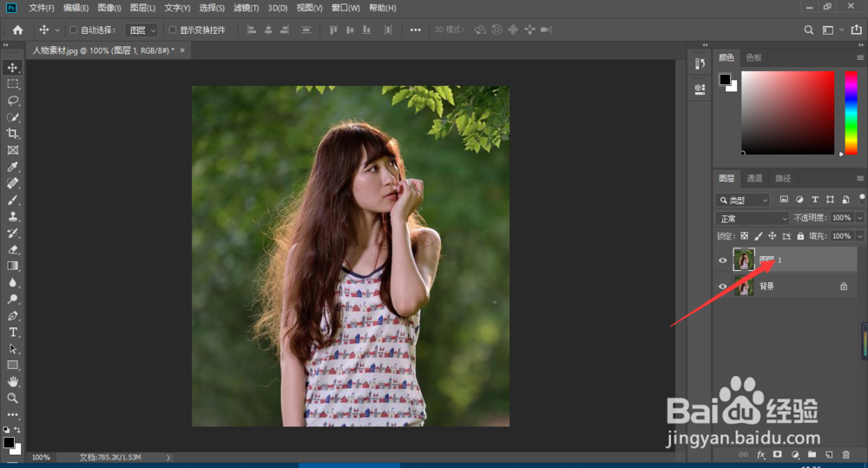Image resolution: width=868 pixels, height=468 pixels.
Task: Select the Crop tool
Action: click(12, 134)
